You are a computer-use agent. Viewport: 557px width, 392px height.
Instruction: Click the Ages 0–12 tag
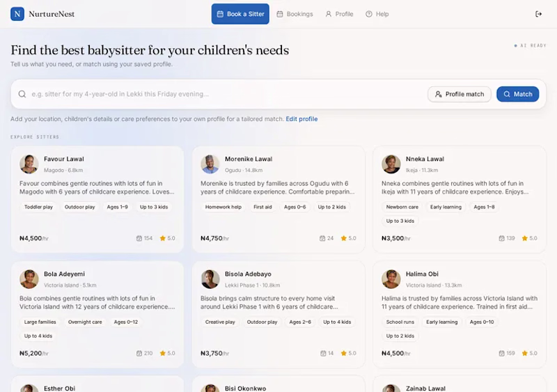(126, 322)
